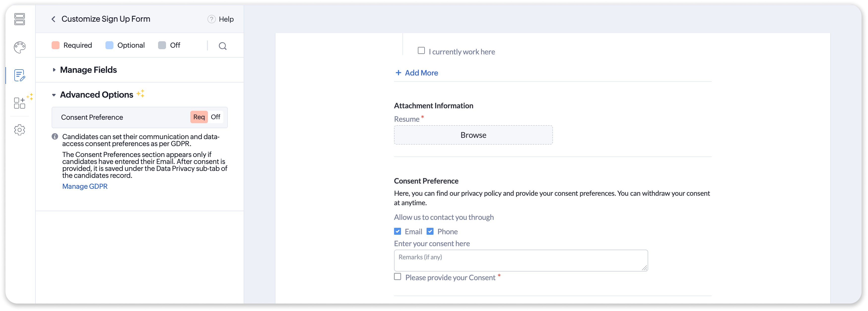This screenshot has width=868, height=311.
Task: Click the Help question mark icon
Action: (211, 19)
